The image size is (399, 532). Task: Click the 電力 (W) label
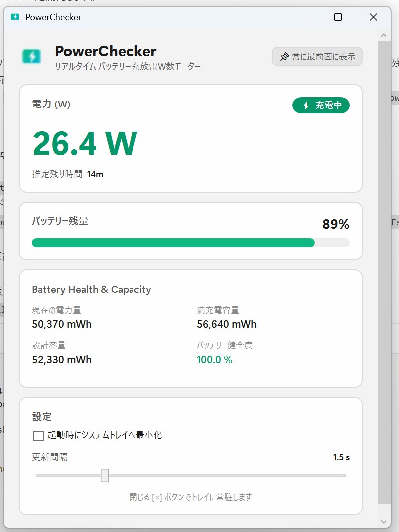pos(51,104)
